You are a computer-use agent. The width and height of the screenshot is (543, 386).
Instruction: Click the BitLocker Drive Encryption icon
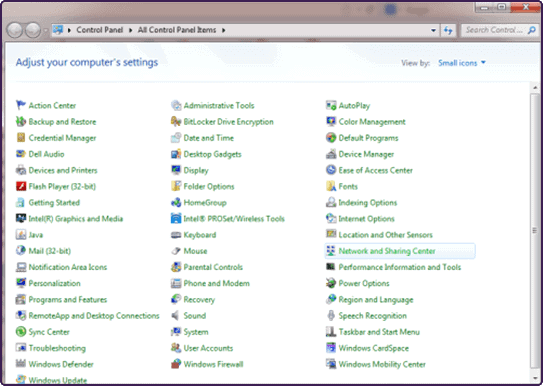(176, 121)
